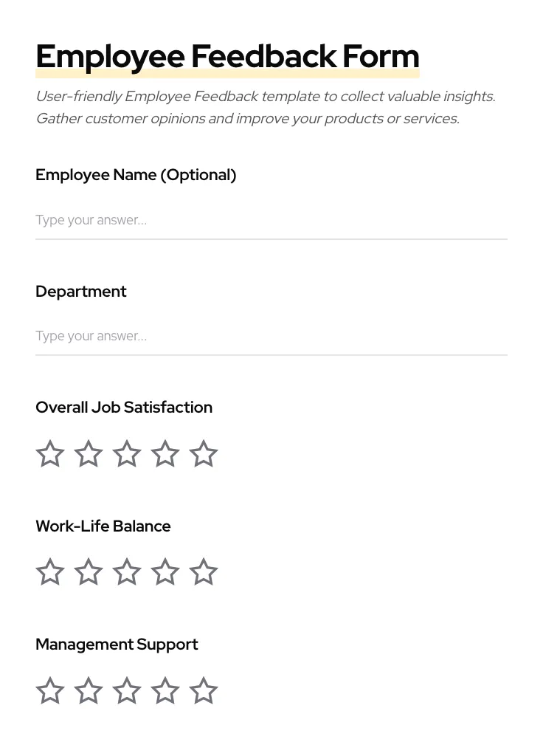Give Management Support a 2-star rating
543x756 pixels.
[x=89, y=690]
